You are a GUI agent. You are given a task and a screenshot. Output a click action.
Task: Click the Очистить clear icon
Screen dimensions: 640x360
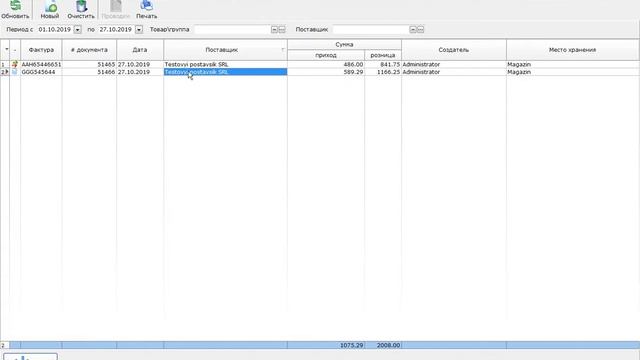[81, 6]
